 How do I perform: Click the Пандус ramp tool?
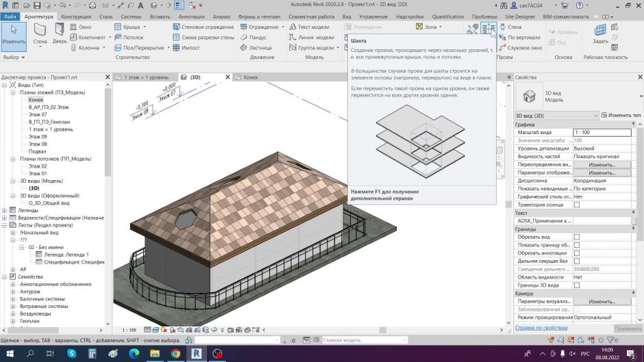[253, 38]
